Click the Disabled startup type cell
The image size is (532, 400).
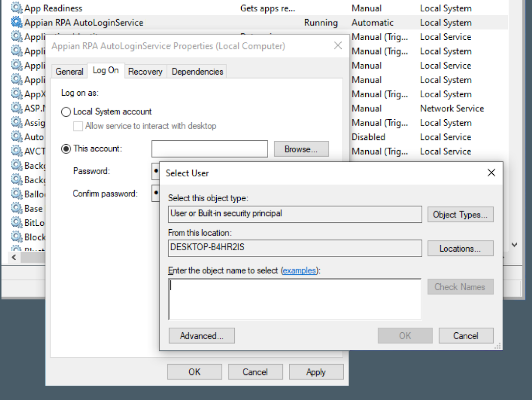point(368,137)
